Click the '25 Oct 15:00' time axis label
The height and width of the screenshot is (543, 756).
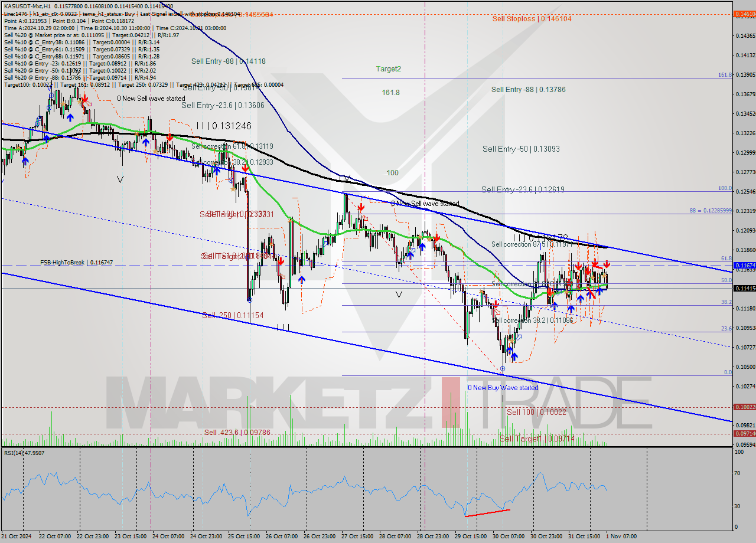click(x=243, y=537)
